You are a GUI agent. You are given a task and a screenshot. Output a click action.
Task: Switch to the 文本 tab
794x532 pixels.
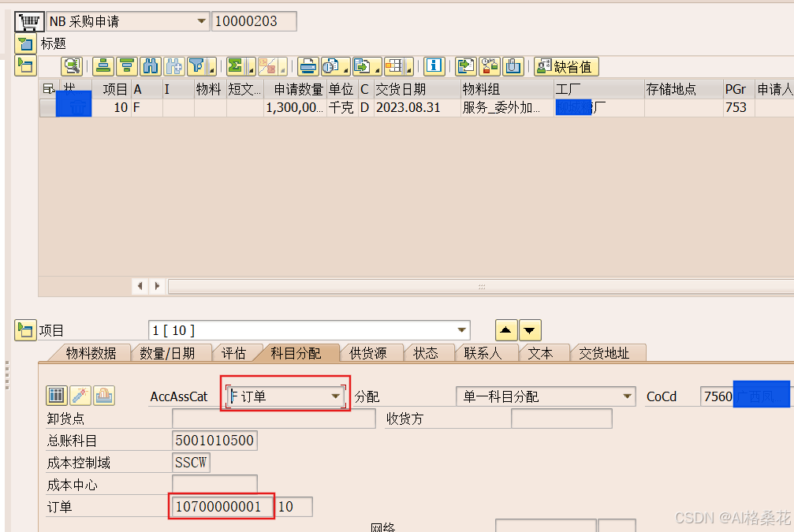[x=540, y=353]
